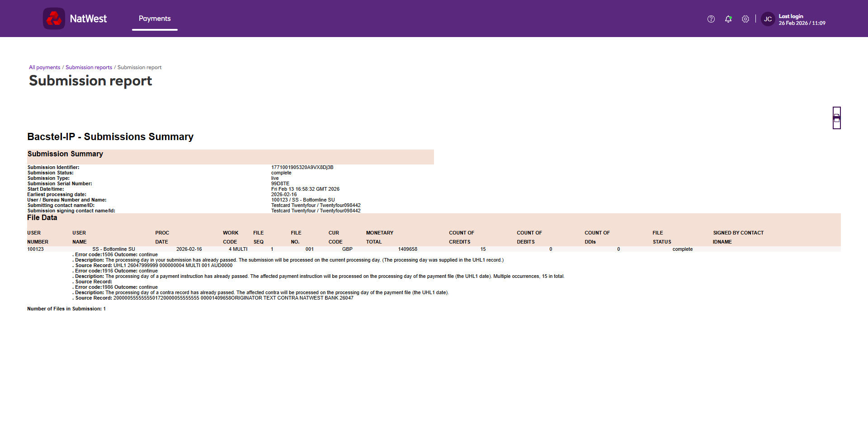Click the NatWest logo icon

point(54,19)
